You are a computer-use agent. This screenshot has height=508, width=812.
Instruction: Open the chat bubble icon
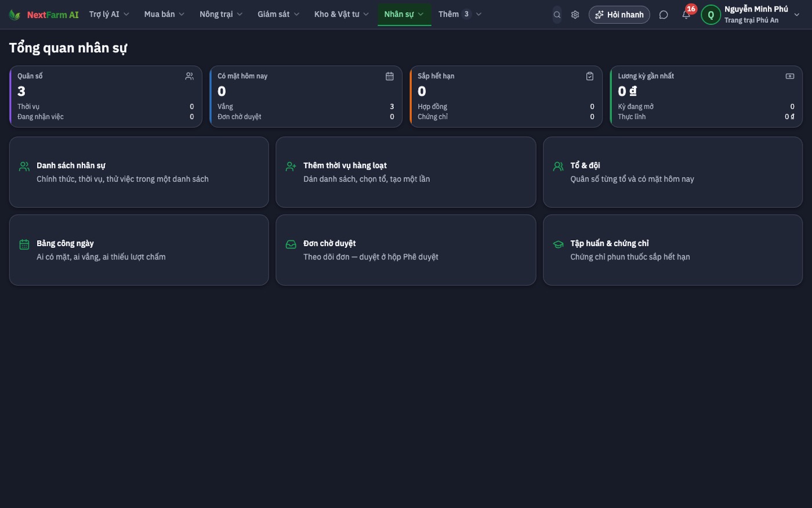point(664,15)
